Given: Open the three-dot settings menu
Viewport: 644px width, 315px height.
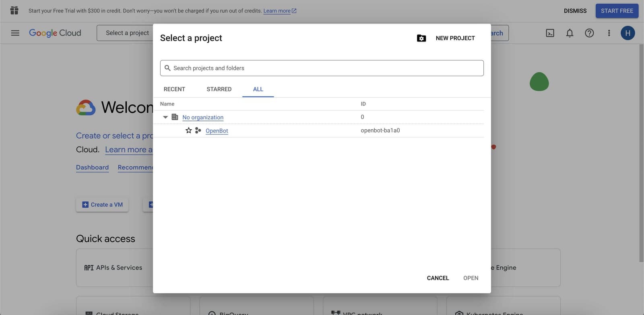Looking at the screenshot, I should pos(609,33).
